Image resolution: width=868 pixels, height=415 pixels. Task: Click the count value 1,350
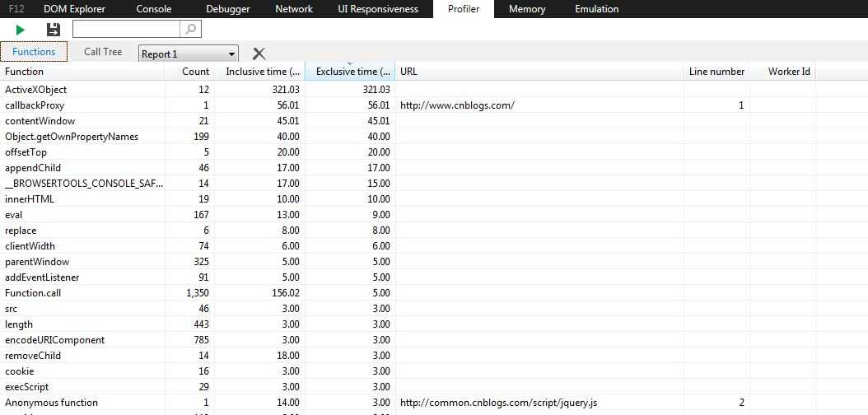coord(198,292)
